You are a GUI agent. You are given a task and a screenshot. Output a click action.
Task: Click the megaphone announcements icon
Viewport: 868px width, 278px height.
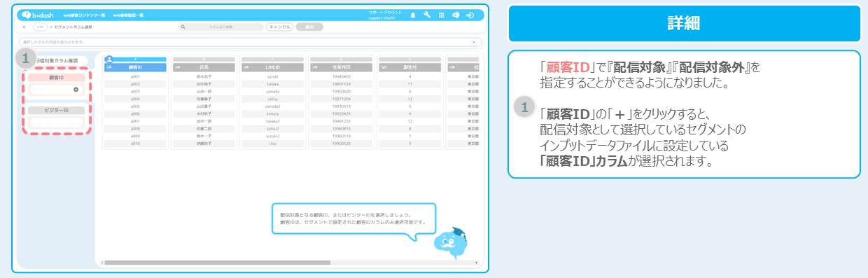(456, 15)
